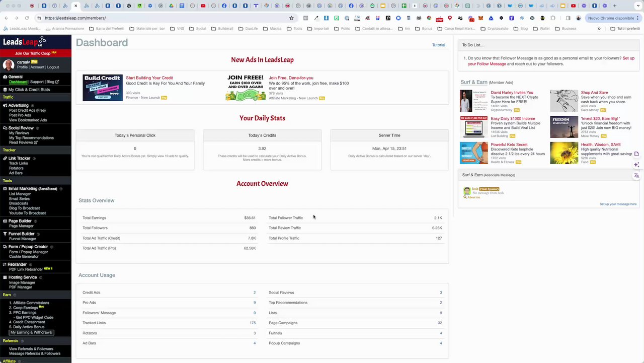This screenshot has width=644, height=363.
Task: Open Image Manager under Hosting Service
Action: (22, 282)
